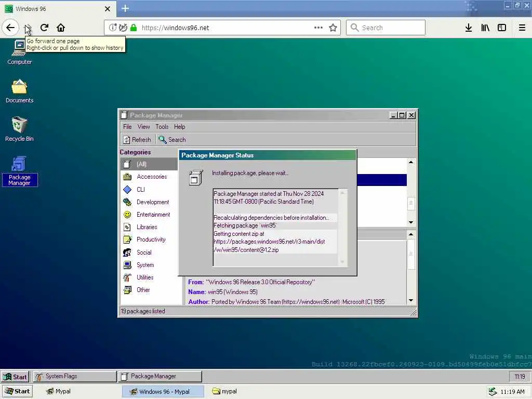The height and width of the screenshot is (399, 532).
Task: Click the tracking protection shield icon
Action: [123, 28]
